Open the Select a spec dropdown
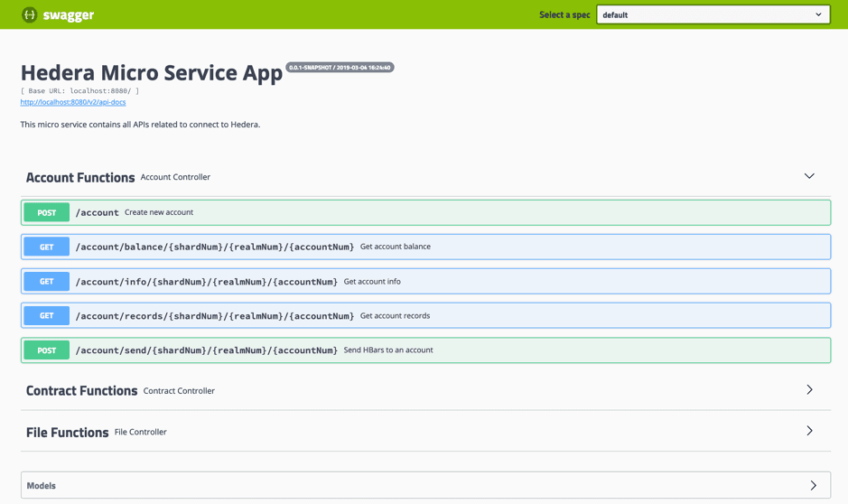 [x=713, y=14]
